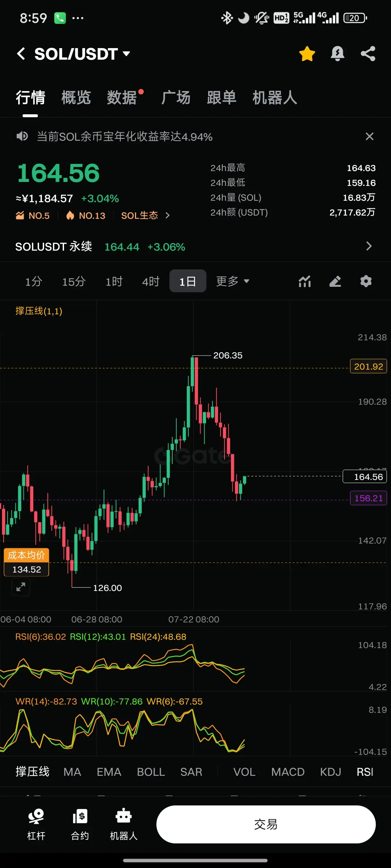
Task: Open 机器人 bot icon in bottom bar
Action: tap(124, 825)
